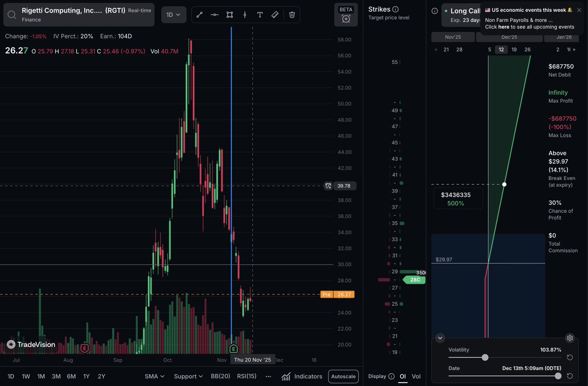This screenshot has height=386, width=588.
Task: Collapse the volatility and date panel chevron
Action: 440,338
